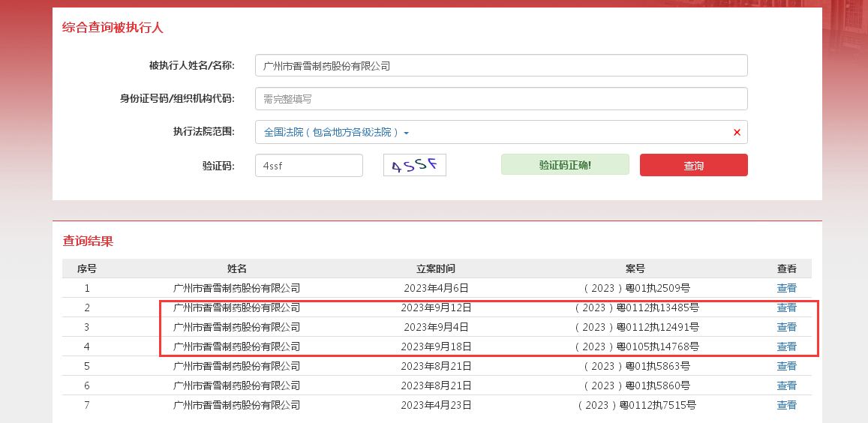868x423 pixels.
Task: Click the 验证码 label
Action: [218, 165]
